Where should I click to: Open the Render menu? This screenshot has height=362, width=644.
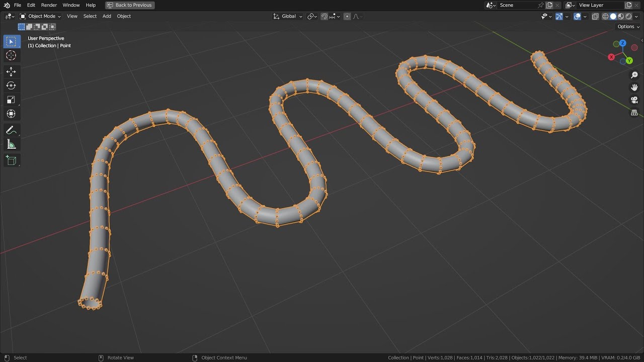(x=49, y=5)
